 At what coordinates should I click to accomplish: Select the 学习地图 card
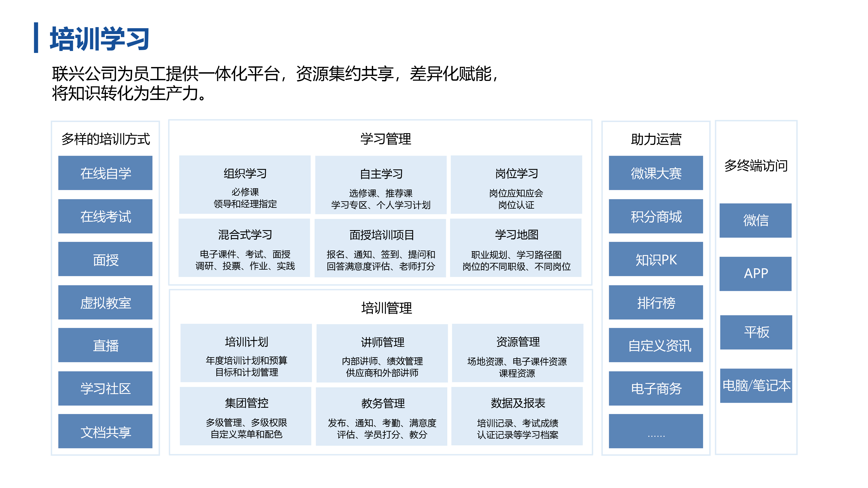point(516,248)
